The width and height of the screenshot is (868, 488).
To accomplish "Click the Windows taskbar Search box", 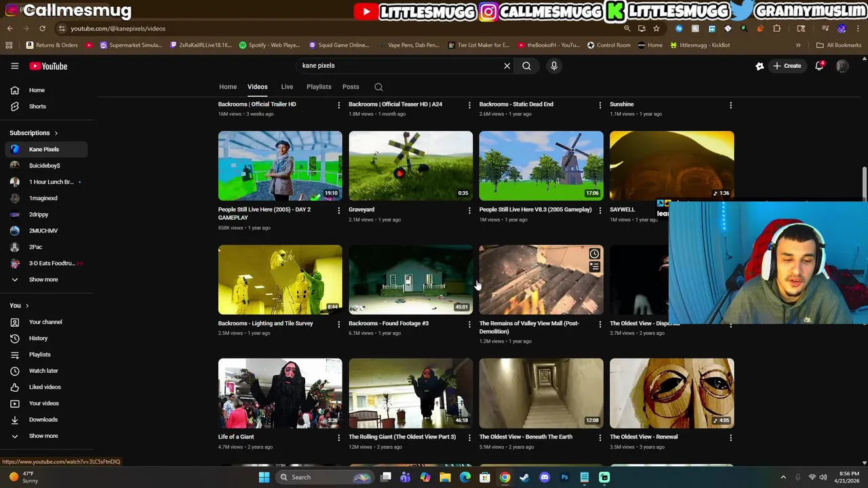I will (324, 477).
